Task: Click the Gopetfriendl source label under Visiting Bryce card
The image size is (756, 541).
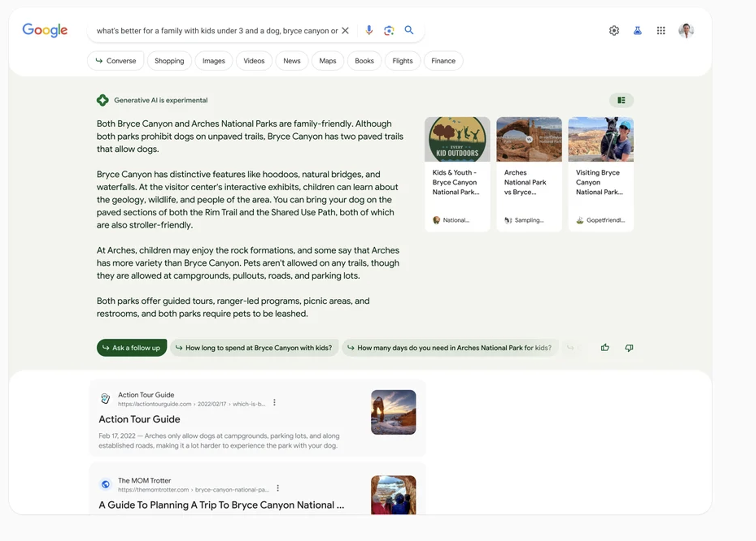Action: pos(601,220)
